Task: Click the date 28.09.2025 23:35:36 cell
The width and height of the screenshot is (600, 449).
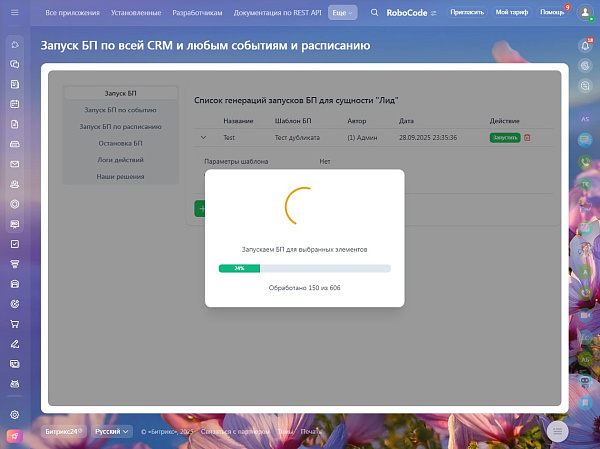Action: point(428,137)
